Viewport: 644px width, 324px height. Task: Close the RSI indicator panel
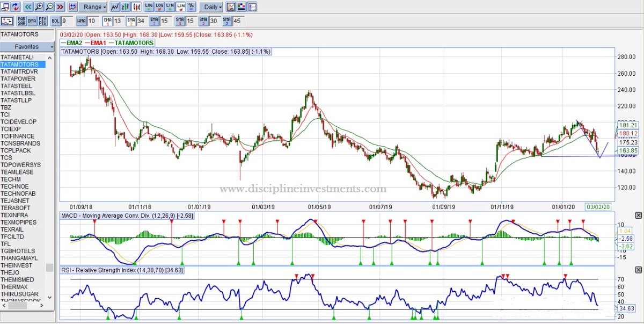tap(638, 270)
